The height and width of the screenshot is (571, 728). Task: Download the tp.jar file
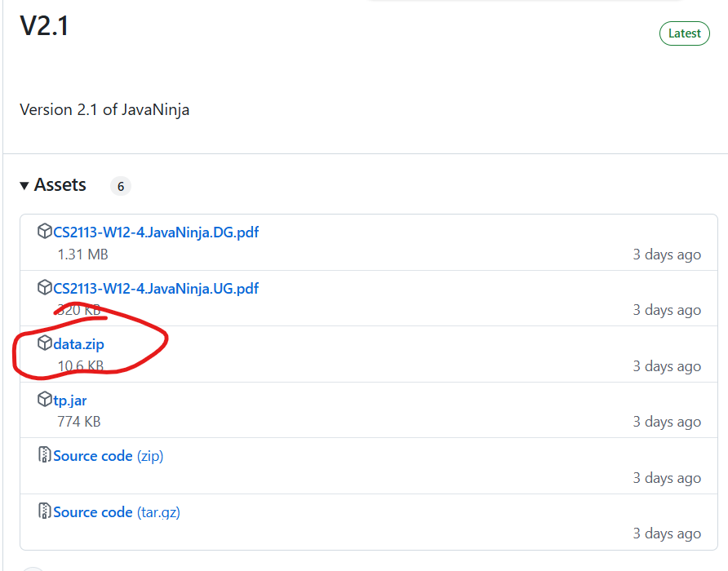[x=69, y=401]
